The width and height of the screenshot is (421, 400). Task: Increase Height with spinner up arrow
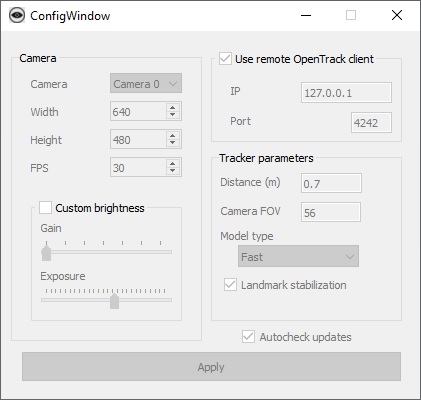pyautogui.click(x=172, y=136)
